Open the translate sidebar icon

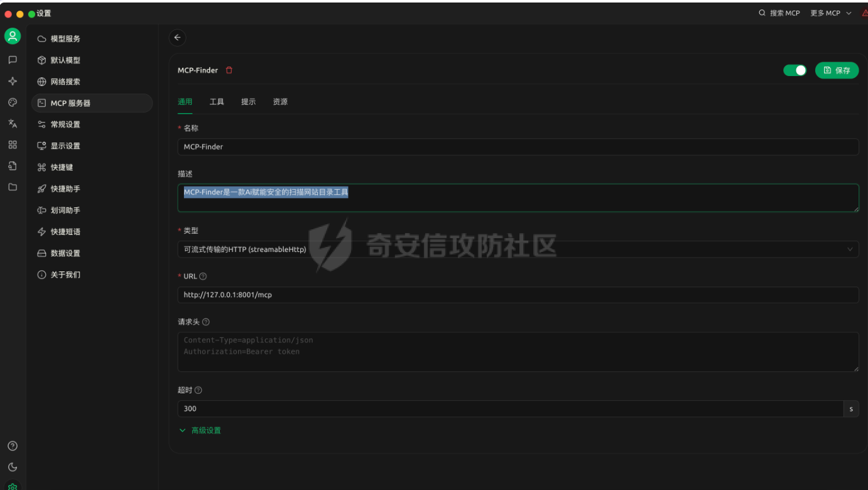pyautogui.click(x=13, y=124)
